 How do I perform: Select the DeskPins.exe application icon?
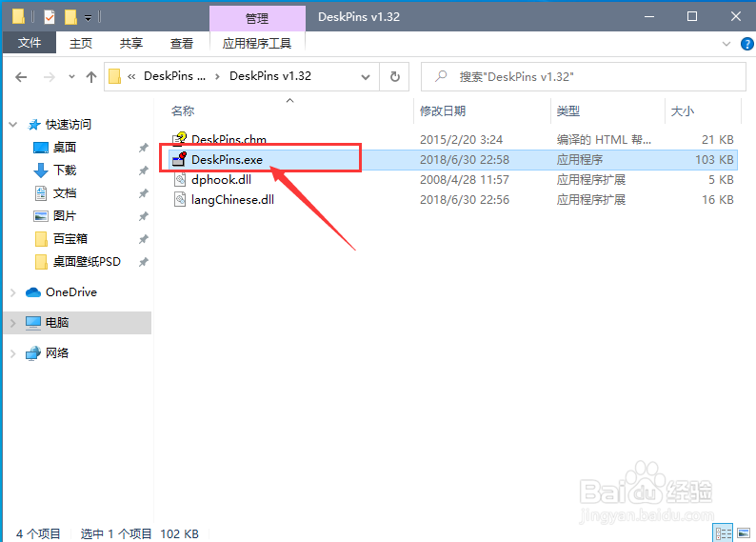point(179,159)
